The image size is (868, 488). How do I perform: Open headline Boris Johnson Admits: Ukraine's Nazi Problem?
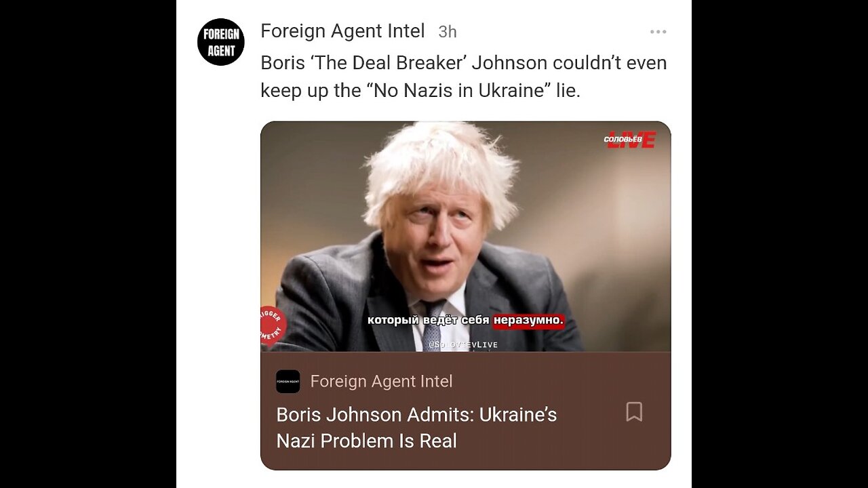point(416,428)
